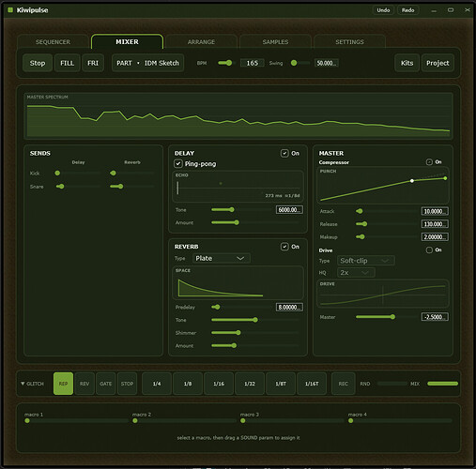Trigger the FILL button
Viewport: 476px width, 469px height.
click(x=68, y=63)
